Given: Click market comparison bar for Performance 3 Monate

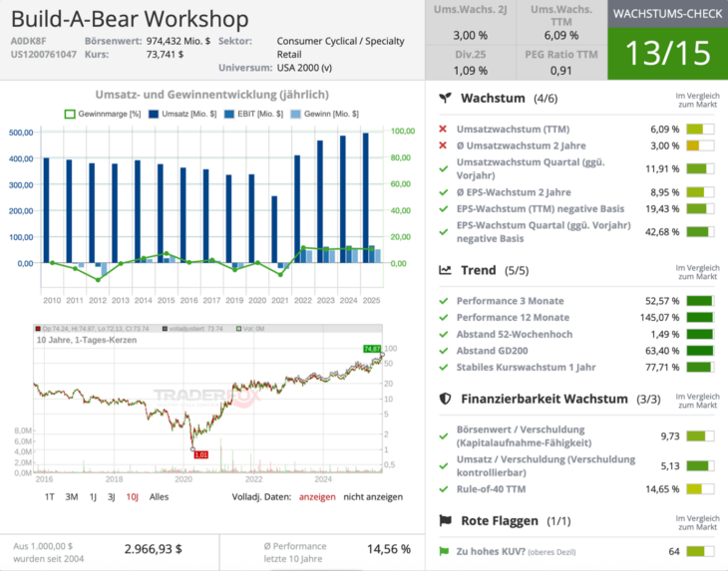Looking at the screenshot, I should click(700, 301).
